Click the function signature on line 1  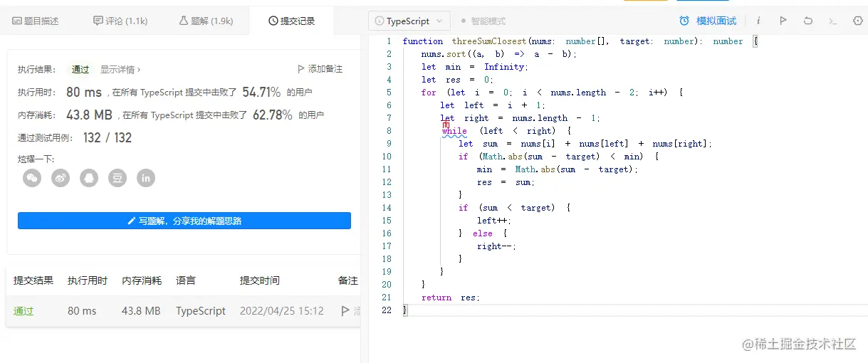[580, 41]
